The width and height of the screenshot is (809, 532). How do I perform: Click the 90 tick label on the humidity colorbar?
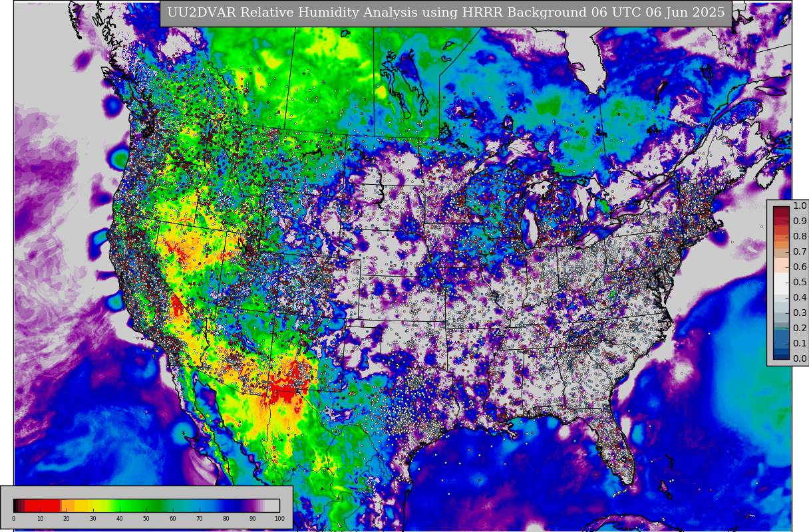pyautogui.click(x=253, y=519)
